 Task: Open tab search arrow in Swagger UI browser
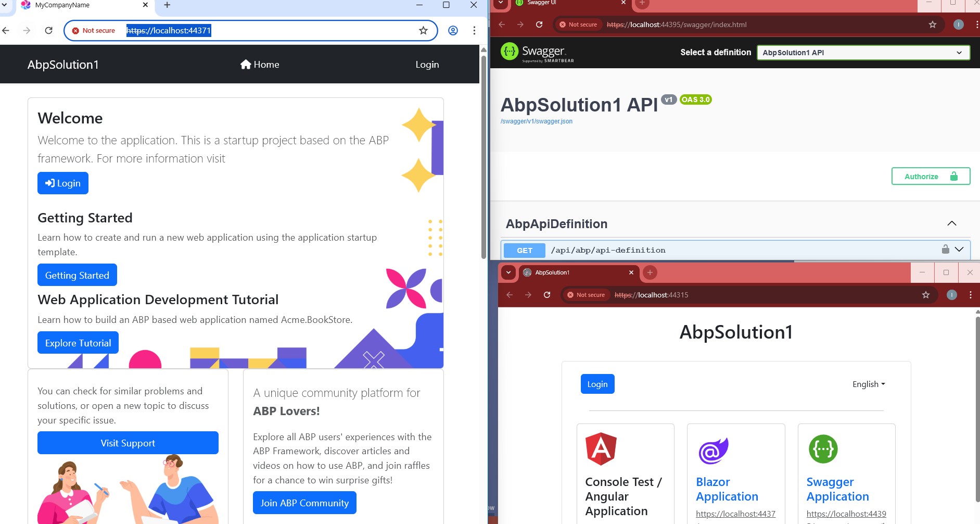coord(501,3)
